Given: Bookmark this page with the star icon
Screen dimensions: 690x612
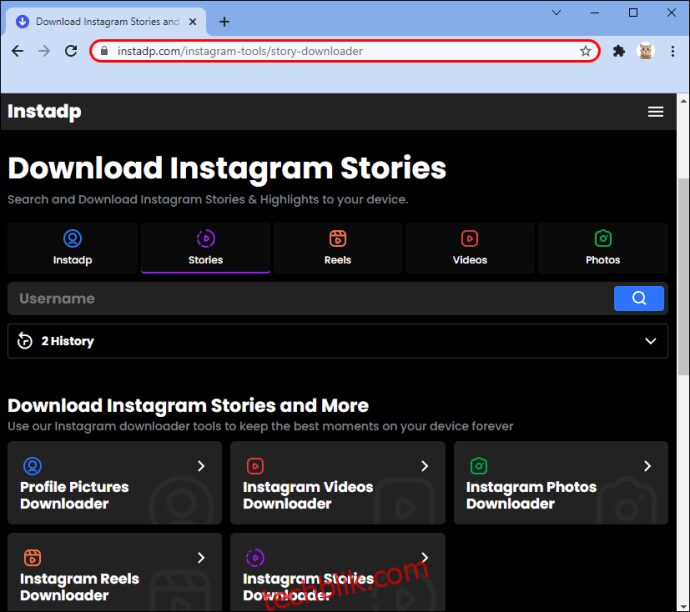Looking at the screenshot, I should [585, 51].
